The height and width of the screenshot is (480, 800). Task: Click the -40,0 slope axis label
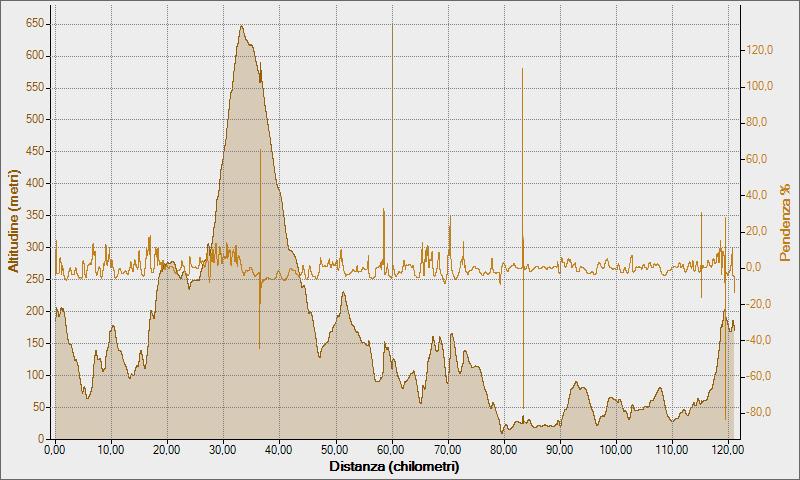759,340
